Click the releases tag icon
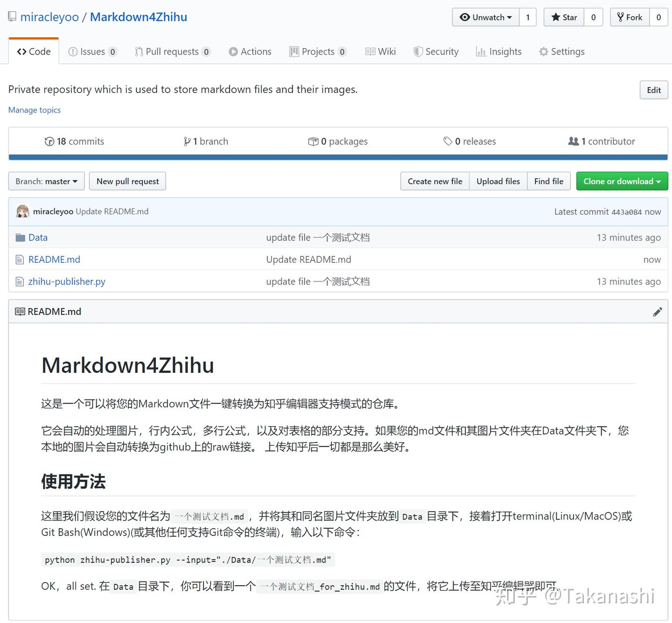Image resolution: width=672 pixels, height=623 pixels. (x=448, y=141)
